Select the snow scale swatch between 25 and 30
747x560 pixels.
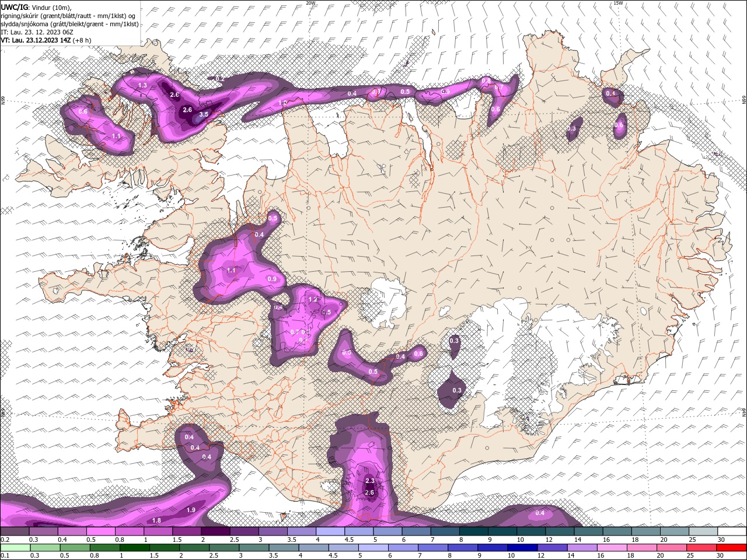point(703,531)
